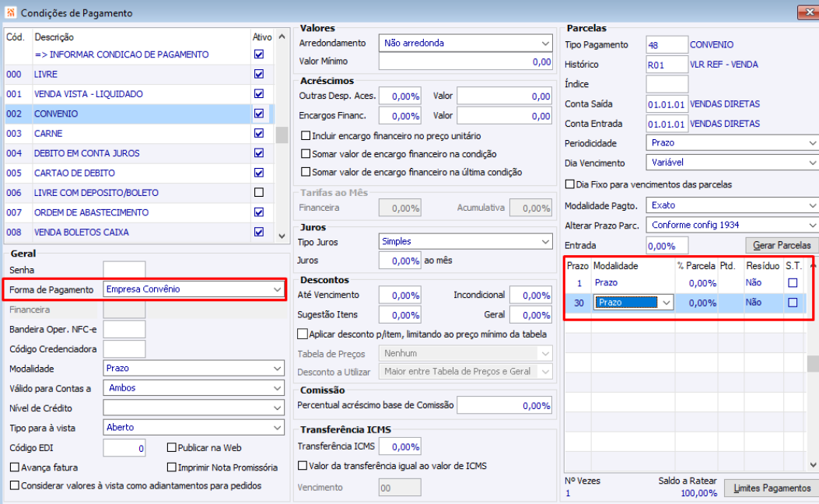Expand the Arredondamento dropdown

tap(544, 44)
